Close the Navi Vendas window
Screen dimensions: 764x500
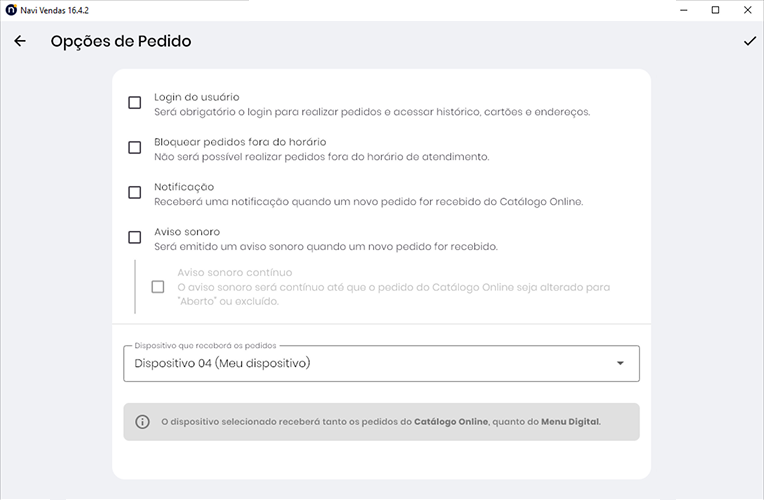tap(747, 10)
